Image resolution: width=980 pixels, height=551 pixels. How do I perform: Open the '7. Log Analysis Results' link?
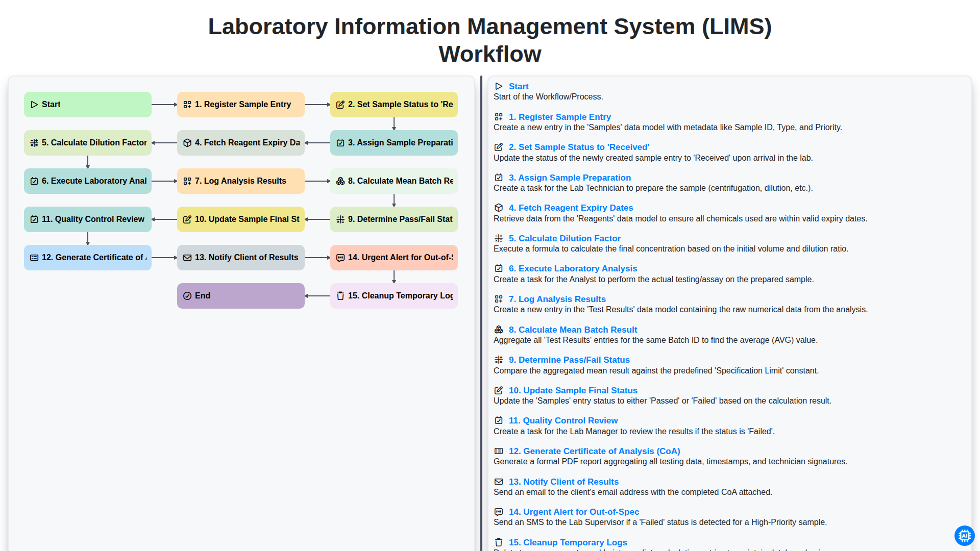557,299
